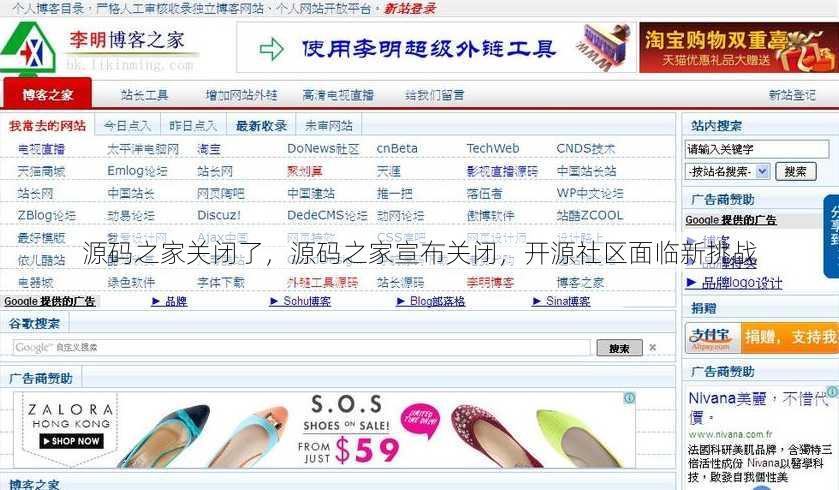Screen dimensions: 839x490
Task: Open the 给我们留言 menu item
Action: (434, 95)
